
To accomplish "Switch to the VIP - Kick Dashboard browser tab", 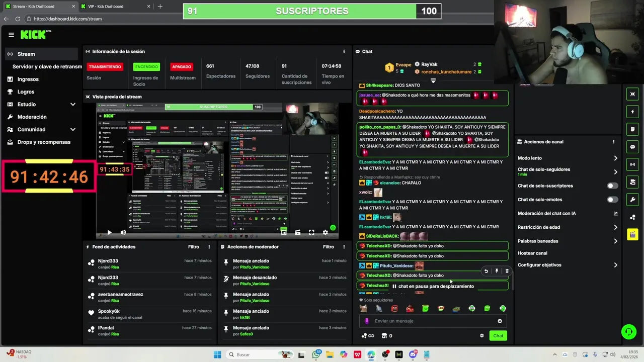I will coord(116,6).
